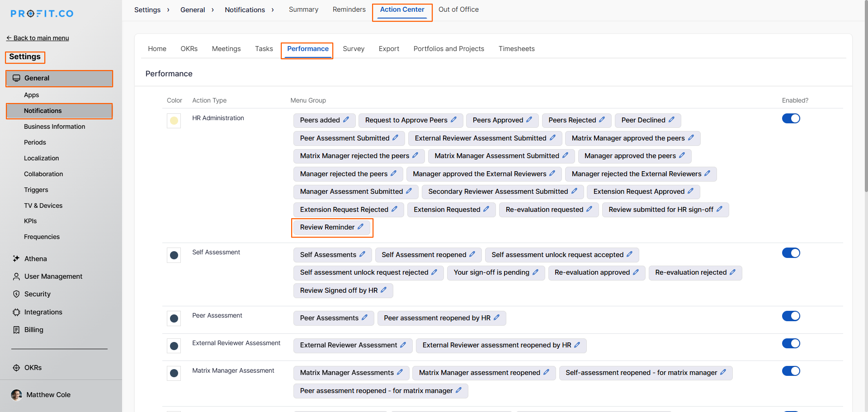Click the Billing icon in sidebar
Screen dimensions: 868x412
(x=16, y=330)
